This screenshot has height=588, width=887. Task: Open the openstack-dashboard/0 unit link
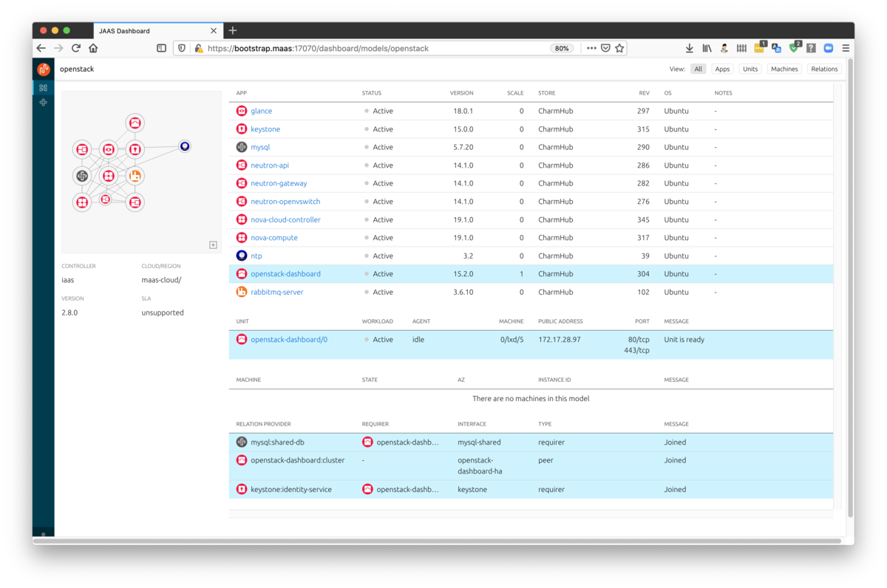289,340
